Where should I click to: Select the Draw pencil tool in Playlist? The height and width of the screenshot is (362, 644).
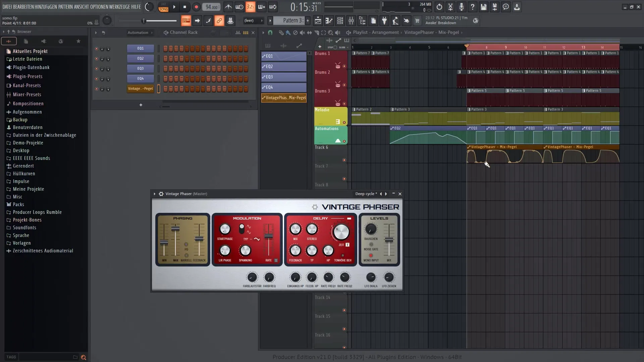coord(281,33)
